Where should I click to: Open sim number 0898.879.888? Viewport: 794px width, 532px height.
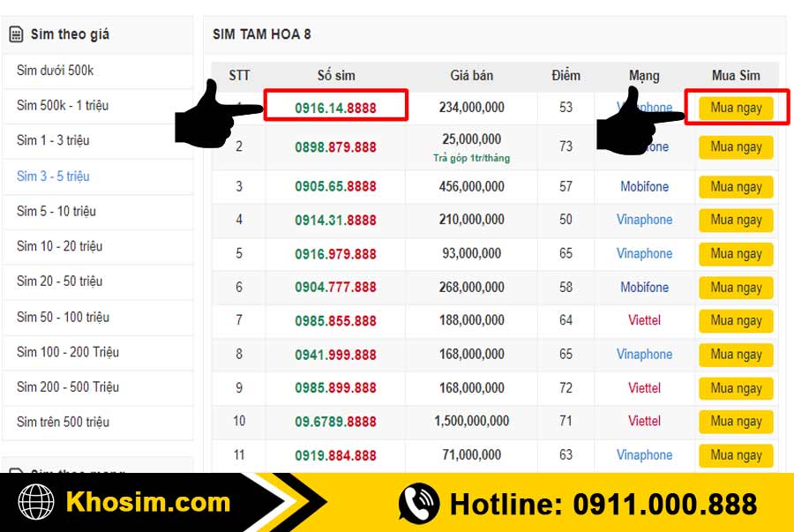tap(335, 146)
